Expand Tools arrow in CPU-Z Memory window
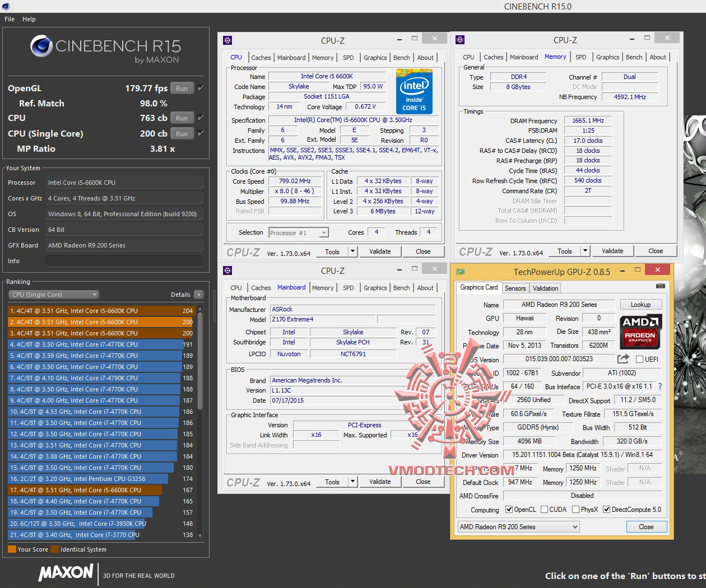This screenshot has width=706, height=588. (585, 251)
